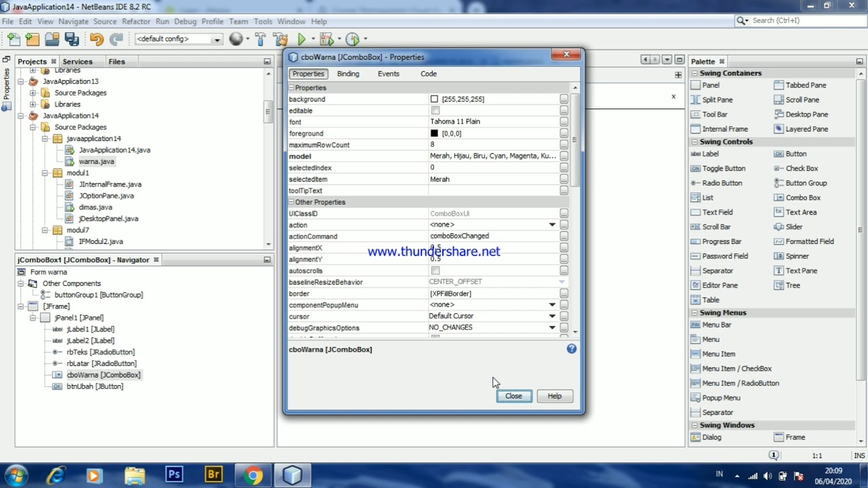This screenshot has height=488, width=868.
Task: Open help icon in properties description area
Action: point(572,348)
